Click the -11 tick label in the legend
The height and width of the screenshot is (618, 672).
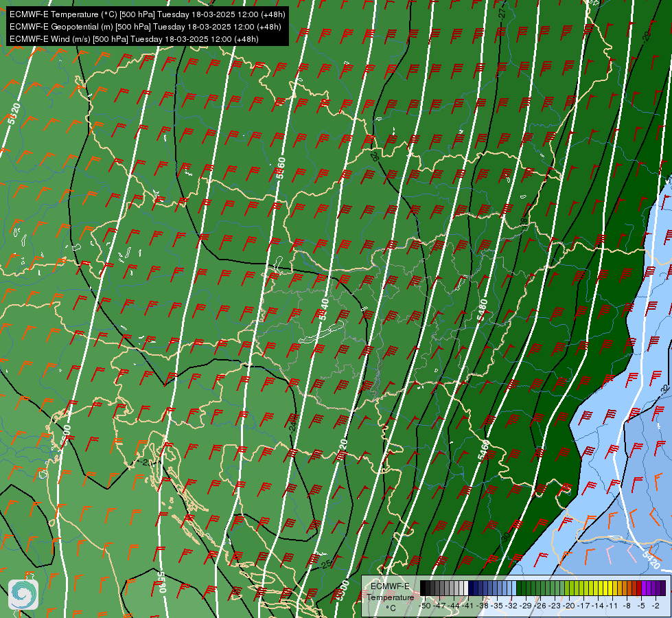tap(612, 606)
